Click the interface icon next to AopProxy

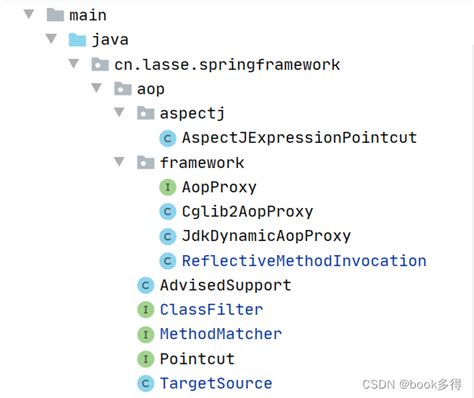(168, 187)
